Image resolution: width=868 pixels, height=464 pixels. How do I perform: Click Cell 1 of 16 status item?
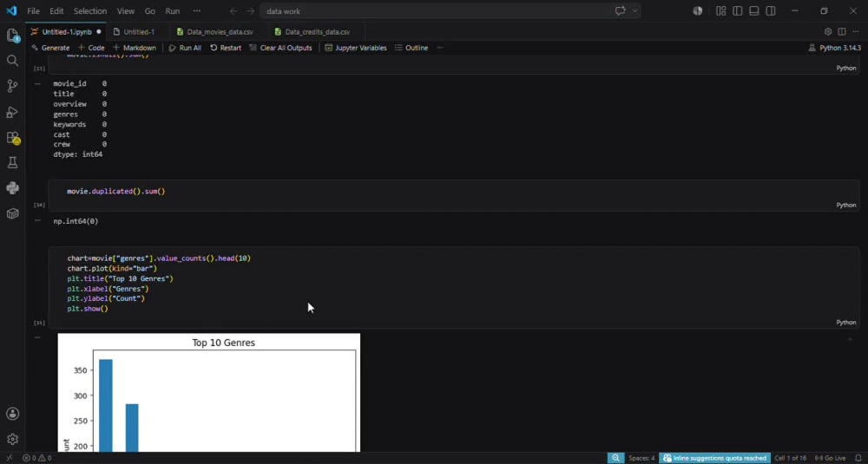[x=790, y=458]
